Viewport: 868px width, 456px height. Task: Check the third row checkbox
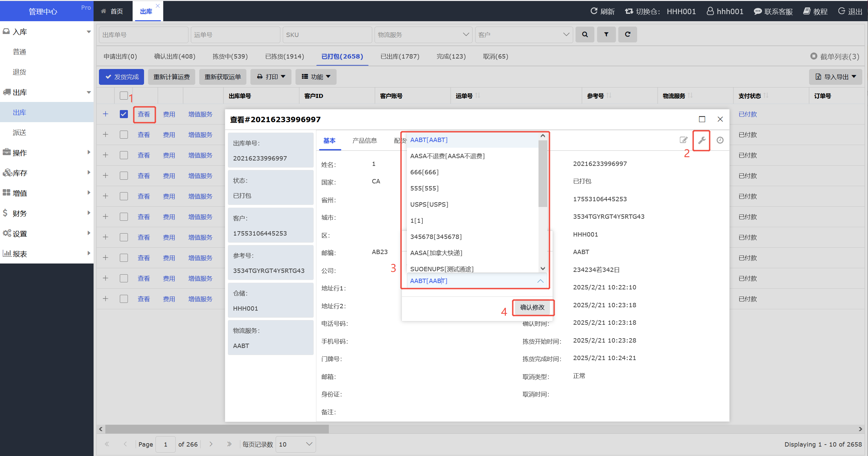point(124,155)
